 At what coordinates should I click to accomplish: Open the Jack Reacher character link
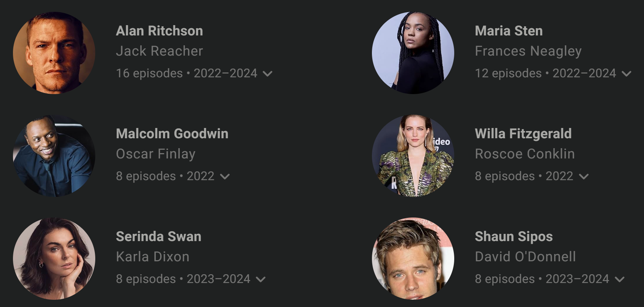[159, 51]
